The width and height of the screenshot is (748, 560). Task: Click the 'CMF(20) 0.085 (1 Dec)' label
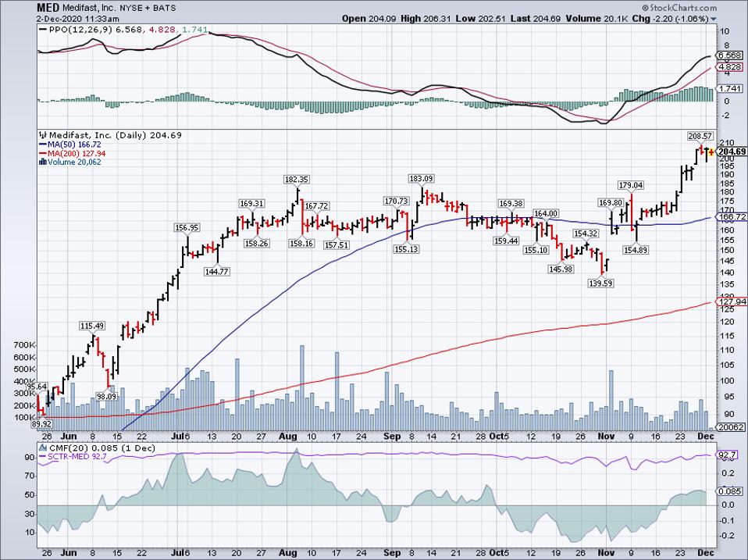[102, 448]
